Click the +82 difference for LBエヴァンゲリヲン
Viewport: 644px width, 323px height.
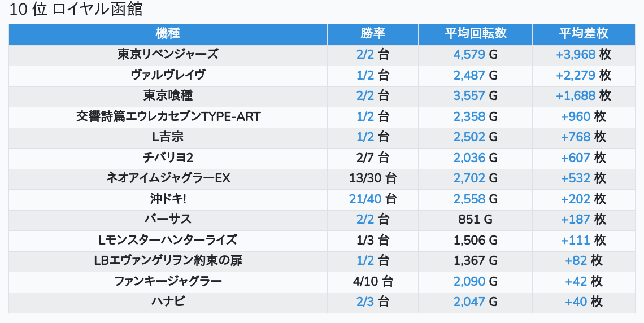click(x=576, y=261)
